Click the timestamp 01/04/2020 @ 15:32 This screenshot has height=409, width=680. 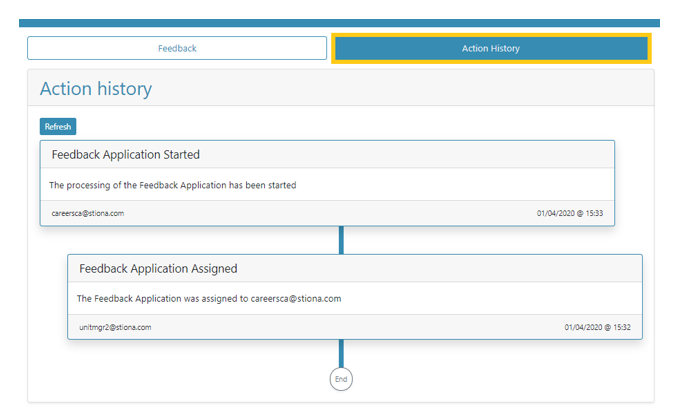tap(598, 327)
